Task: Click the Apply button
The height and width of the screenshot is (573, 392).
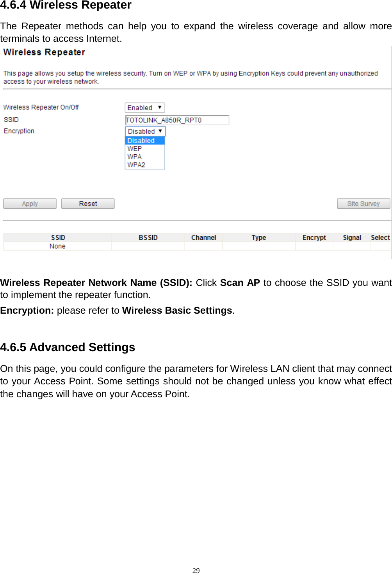Action: [x=30, y=203]
